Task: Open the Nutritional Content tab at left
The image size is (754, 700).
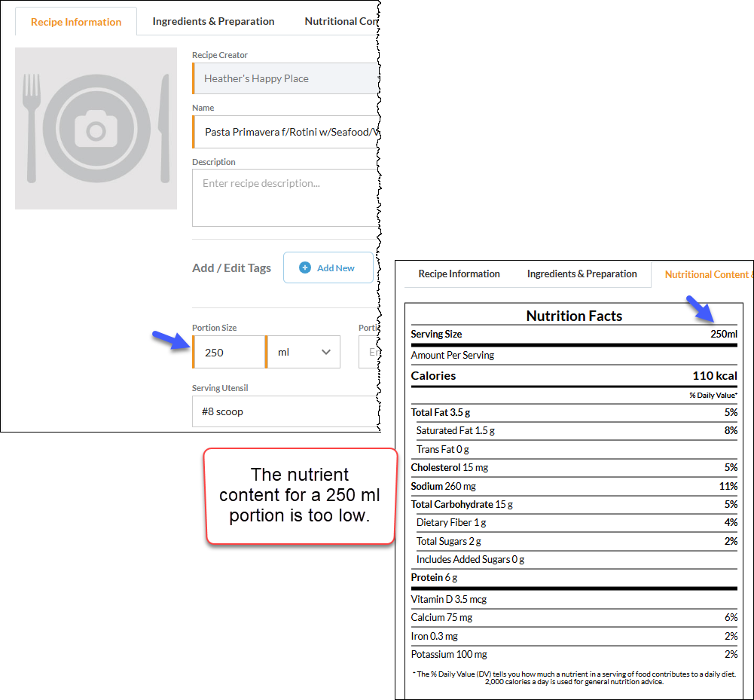Action: pos(341,21)
